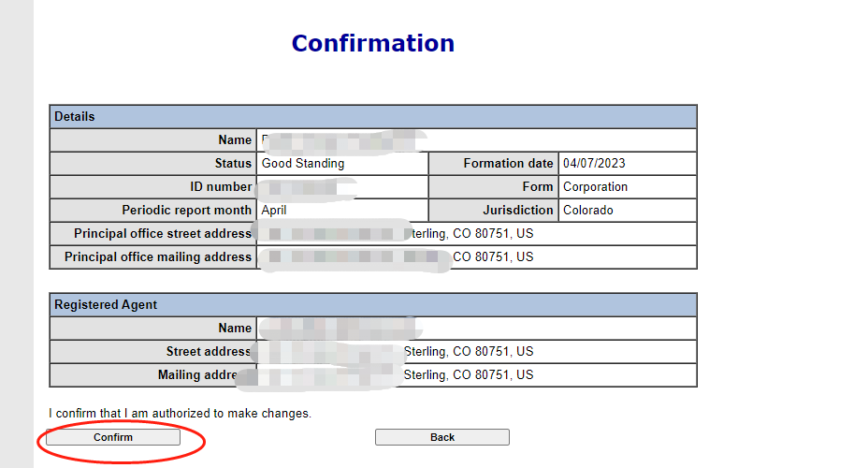Screen dimensions: 868x468
Task: Select the Principal office street address label
Action: coord(163,233)
